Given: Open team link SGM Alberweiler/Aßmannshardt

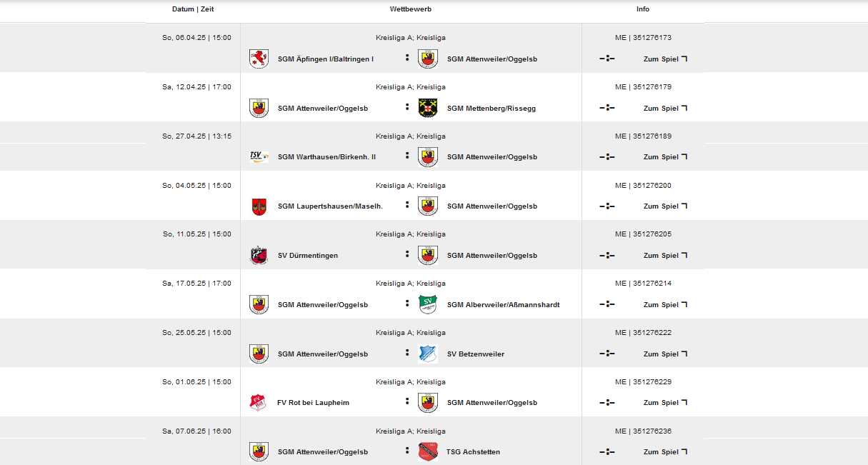Looking at the screenshot, I should tap(503, 304).
